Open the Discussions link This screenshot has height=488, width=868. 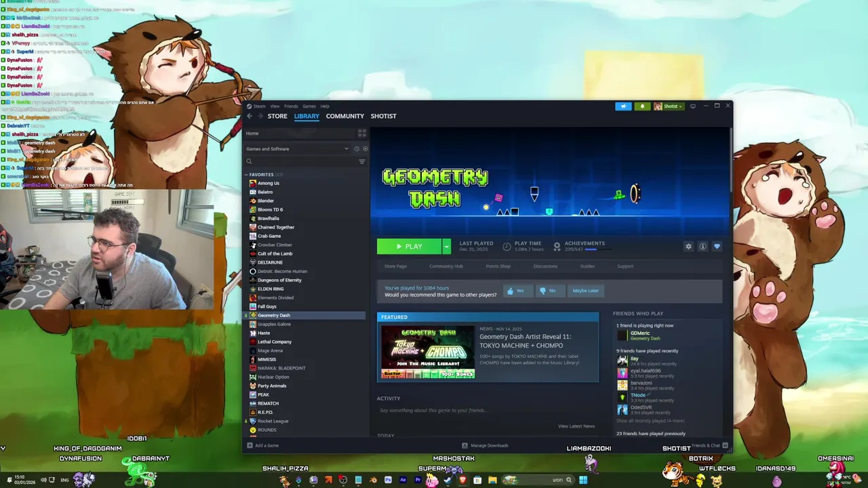(x=545, y=266)
